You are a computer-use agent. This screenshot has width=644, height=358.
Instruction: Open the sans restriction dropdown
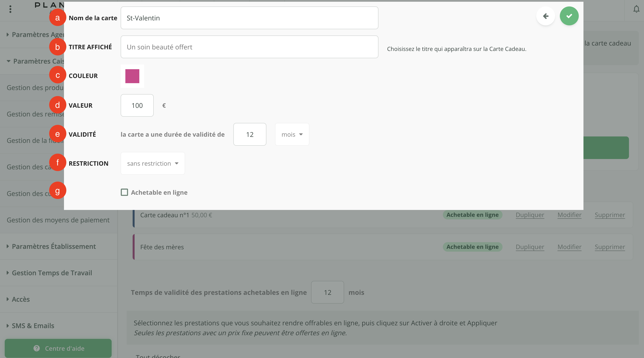pyautogui.click(x=152, y=163)
